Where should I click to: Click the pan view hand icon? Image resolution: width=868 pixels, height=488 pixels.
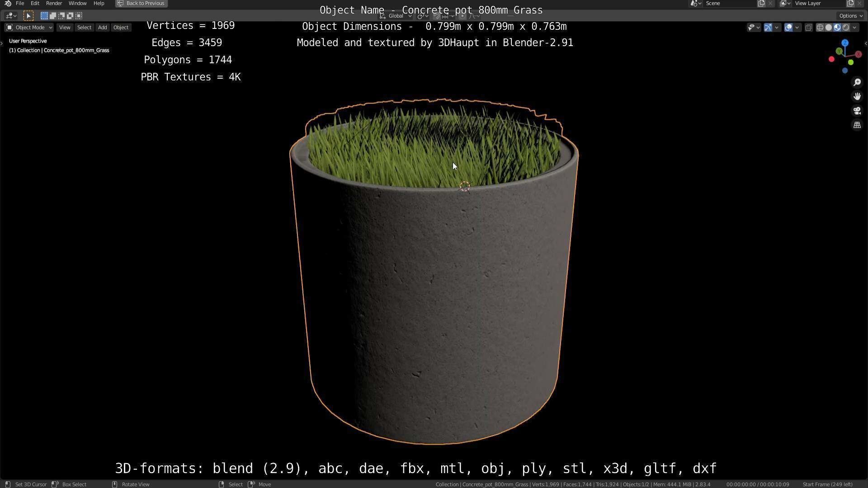click(857, 96)
